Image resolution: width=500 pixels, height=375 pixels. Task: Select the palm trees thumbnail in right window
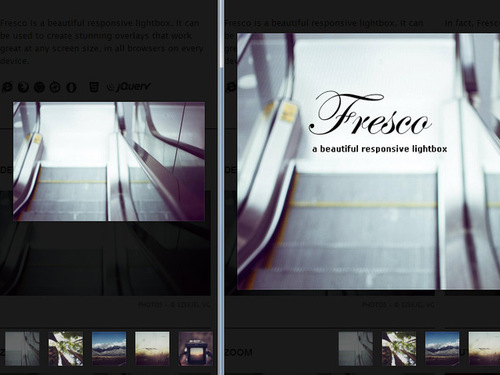pos(399,349)
